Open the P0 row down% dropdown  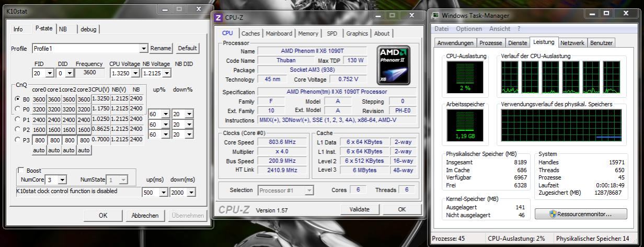182,114
